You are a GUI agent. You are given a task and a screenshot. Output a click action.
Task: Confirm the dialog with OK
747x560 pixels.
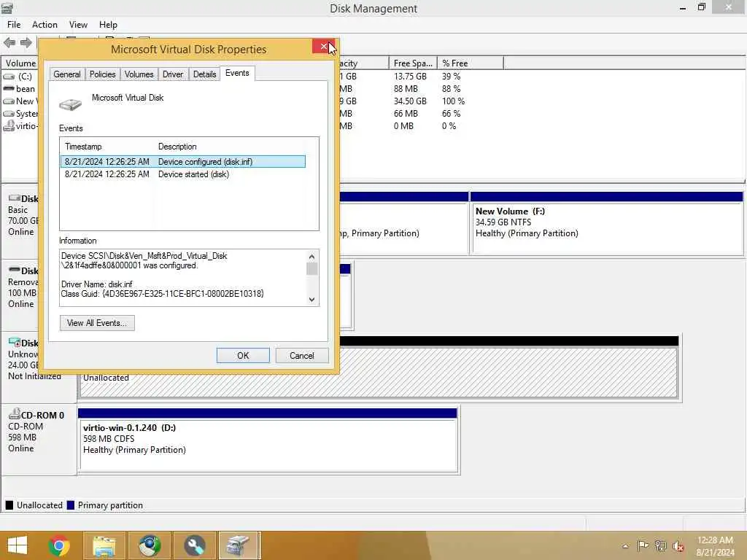pyautogui.click(x=243, y=356)
